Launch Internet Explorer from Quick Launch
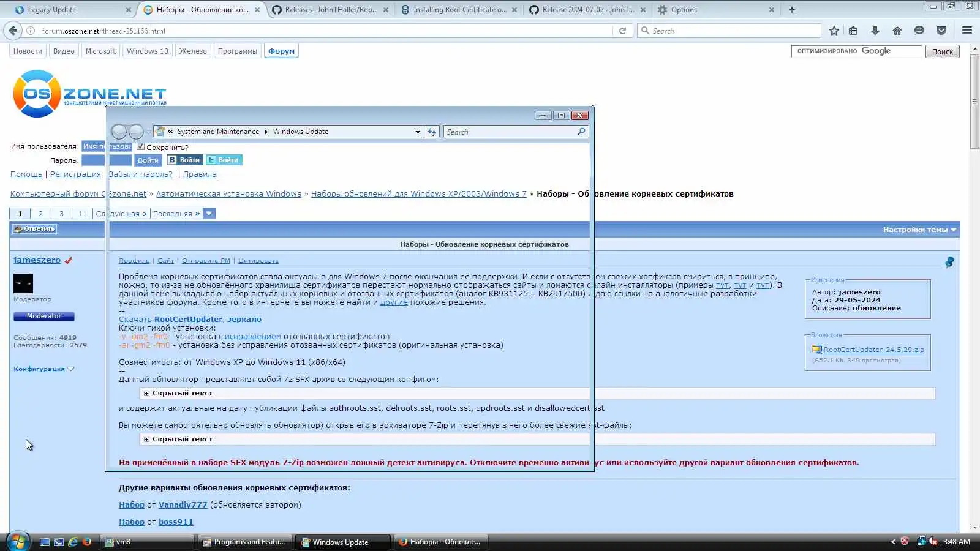The height and width of the screenshot is (551, 980). pyautogui.click(x=73, y=542)
